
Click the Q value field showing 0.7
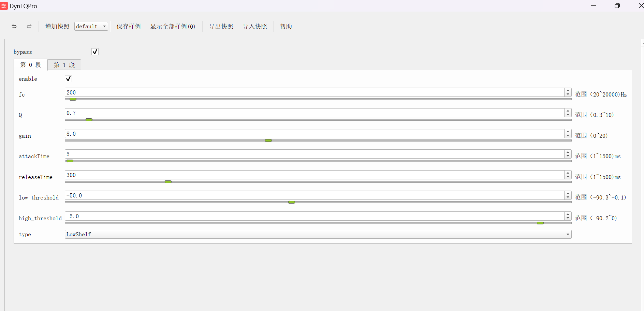pos(314,113)
